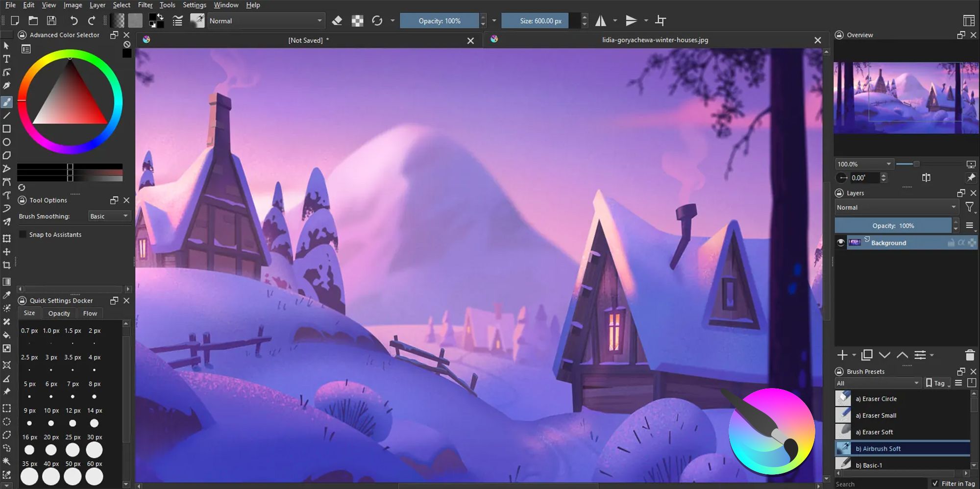980x489 pixels.
Task: Select the Crop tool
Action: pos(7,265)
